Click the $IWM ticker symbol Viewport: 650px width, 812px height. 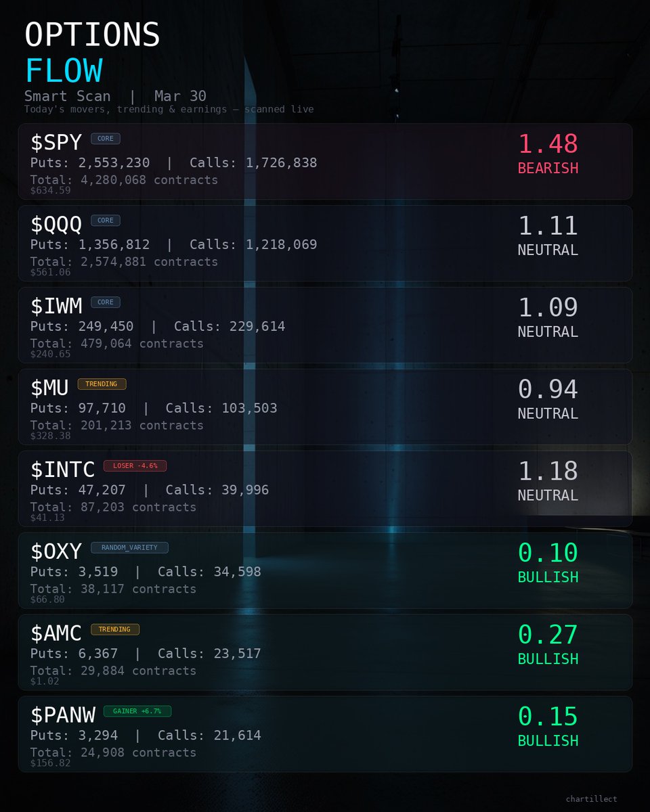pyautogui.click(x=56, y=306)
